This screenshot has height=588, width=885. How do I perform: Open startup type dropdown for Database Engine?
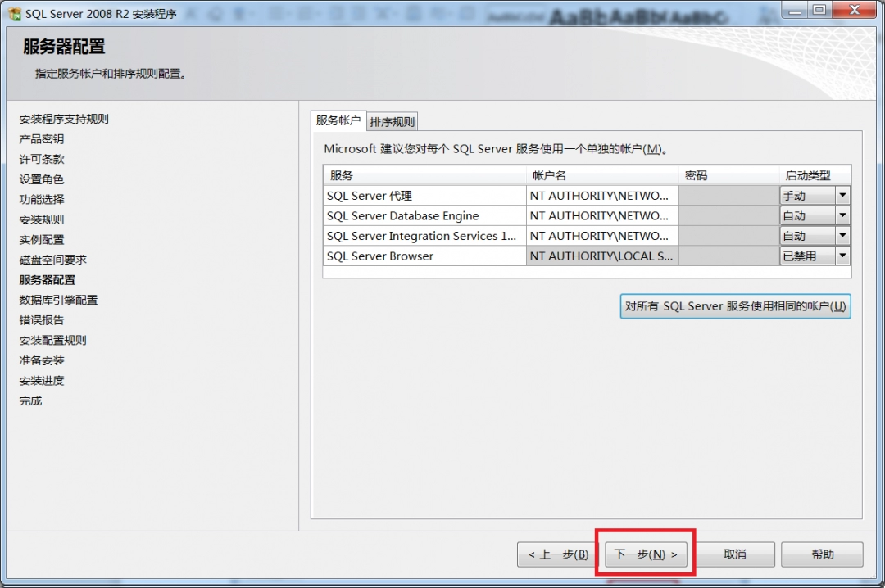click(x=842, y=215)
